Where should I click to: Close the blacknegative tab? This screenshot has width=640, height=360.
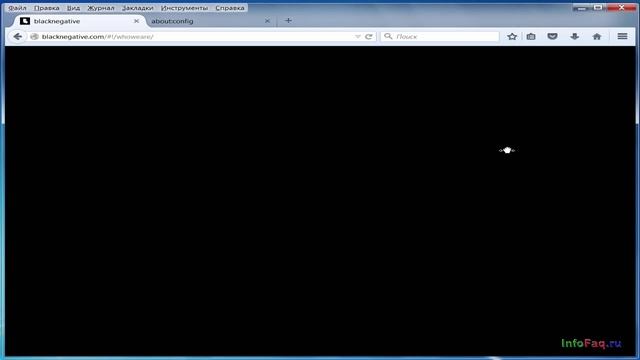pos(136,21)
